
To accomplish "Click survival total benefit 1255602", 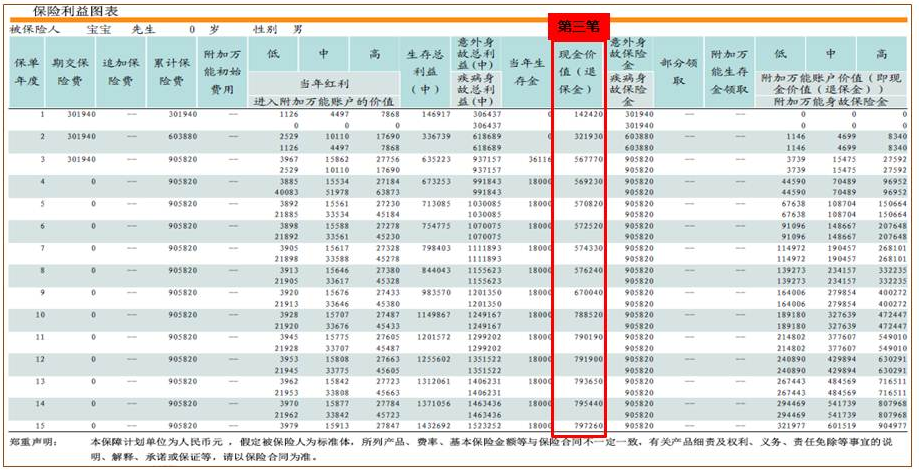I will coord(433,360).
